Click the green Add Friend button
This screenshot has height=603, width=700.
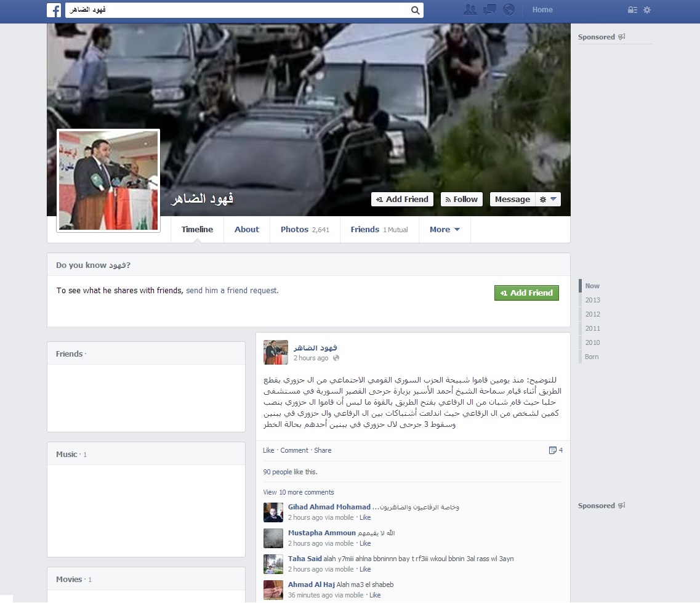526,293
